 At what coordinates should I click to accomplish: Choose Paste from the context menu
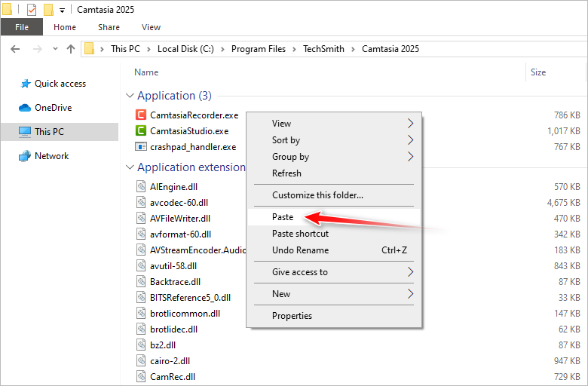coord(283,217)
